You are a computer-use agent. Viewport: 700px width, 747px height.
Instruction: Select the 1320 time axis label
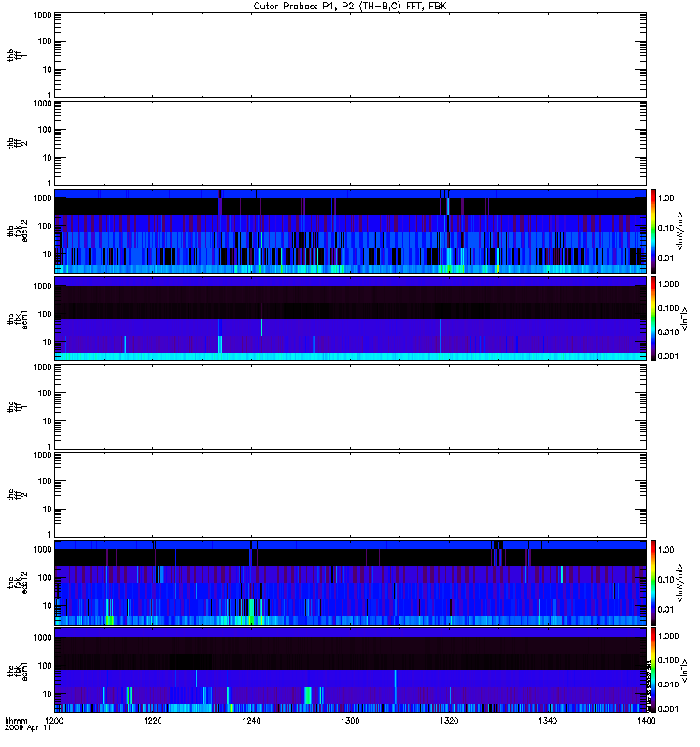(x=449, y=721)
